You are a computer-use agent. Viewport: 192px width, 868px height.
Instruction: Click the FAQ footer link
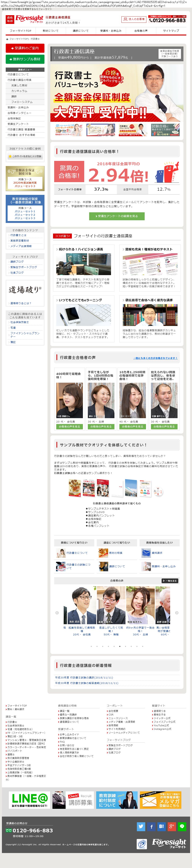pyautogui.click(x=62, y=742)
